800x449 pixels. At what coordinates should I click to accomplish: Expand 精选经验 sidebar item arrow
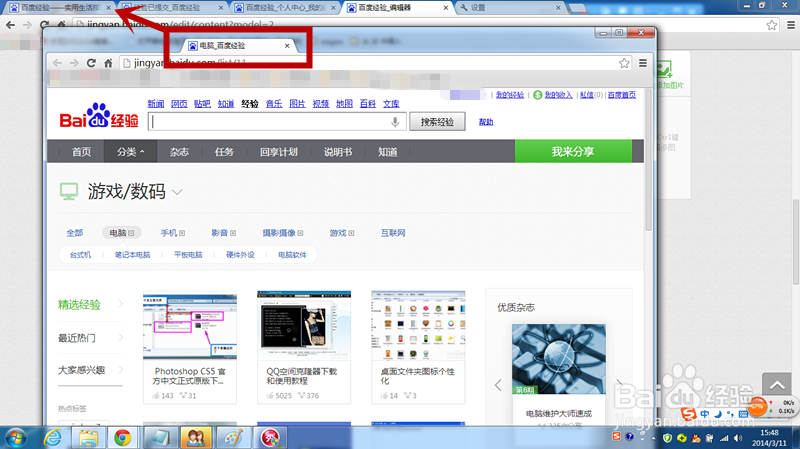pyautogui.click(x=121, y=304)
